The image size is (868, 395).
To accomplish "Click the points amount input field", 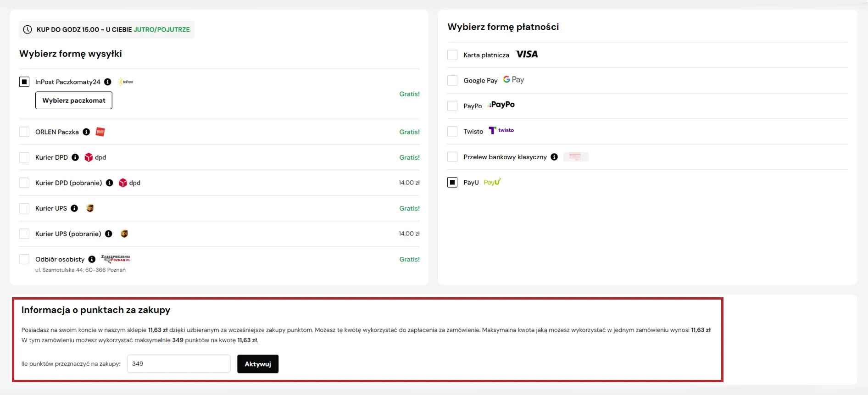I will tap(178, 364).
